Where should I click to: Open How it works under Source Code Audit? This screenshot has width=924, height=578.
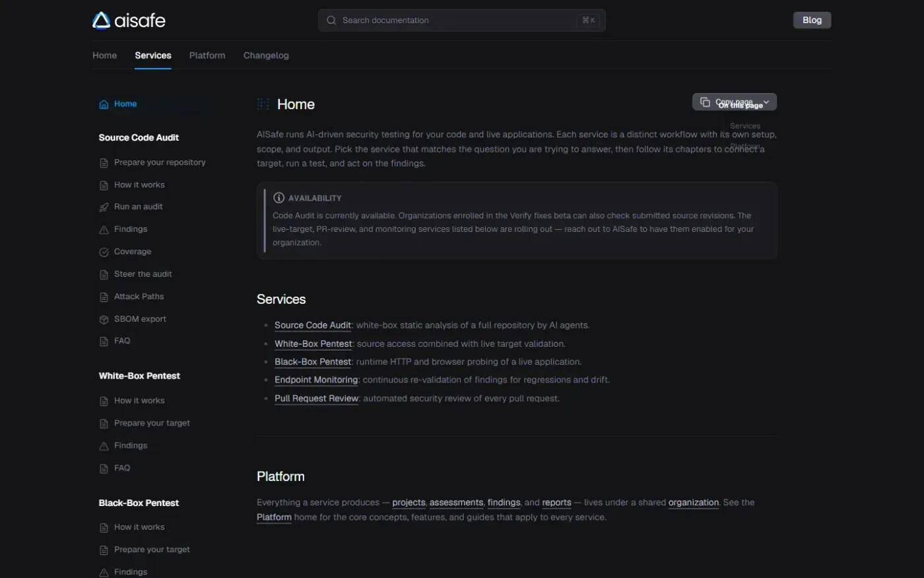click(x=139, y=185)
